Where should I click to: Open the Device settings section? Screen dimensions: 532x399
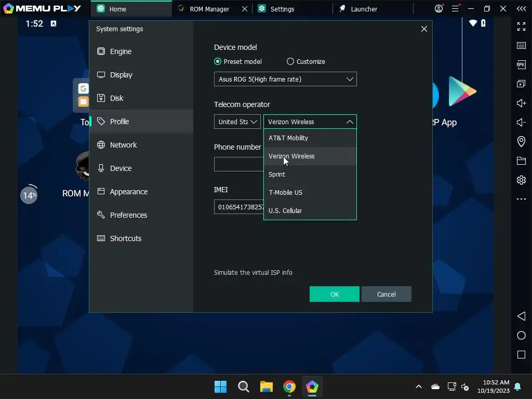point(141,168)
